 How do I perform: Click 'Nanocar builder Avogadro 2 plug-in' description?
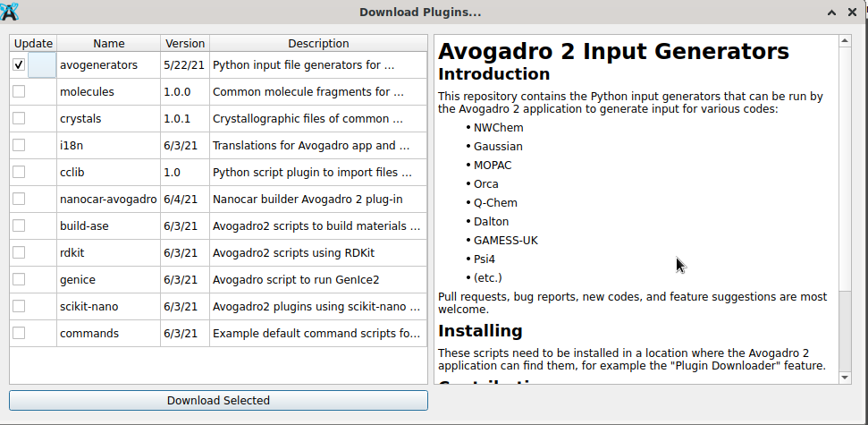(x=318, y=199)
